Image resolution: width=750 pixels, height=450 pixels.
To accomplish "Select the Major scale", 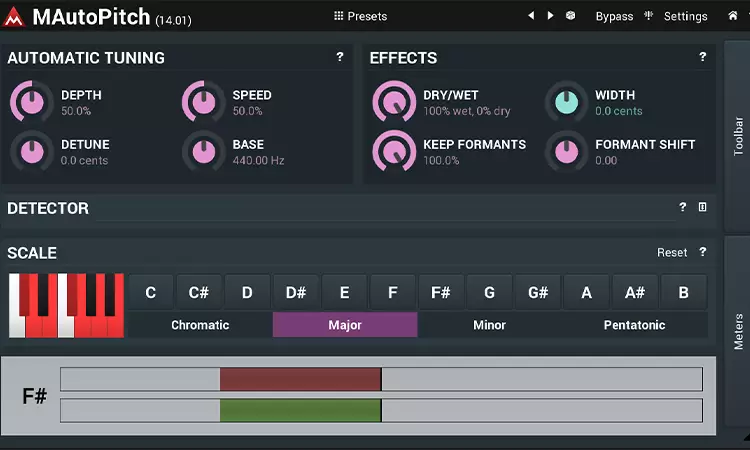I will coord(345,325).
